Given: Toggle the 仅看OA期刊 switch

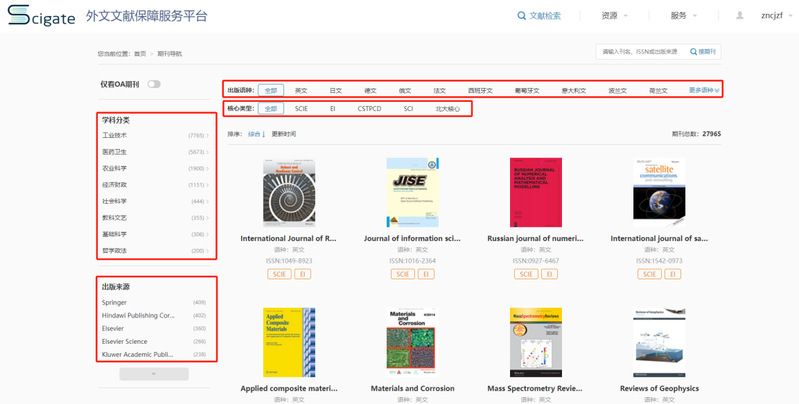Looking at the screenshot, I should coord(154,84).
